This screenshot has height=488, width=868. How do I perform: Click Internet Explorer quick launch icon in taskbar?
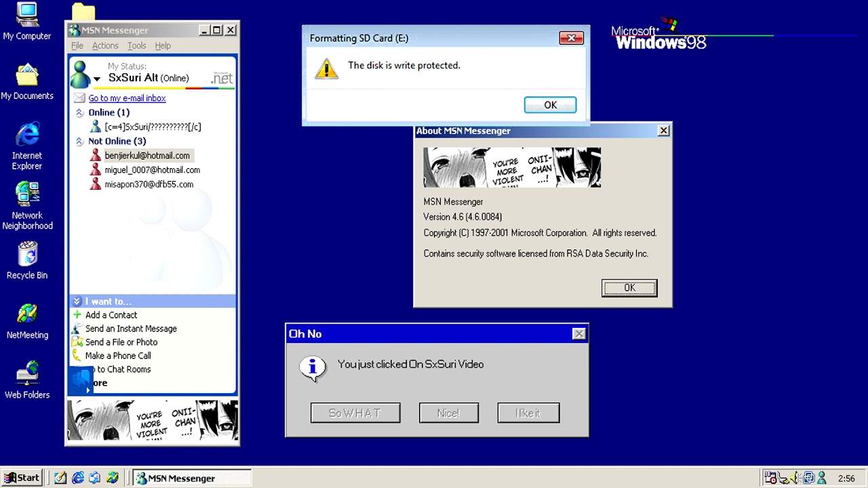(x=78, y=478)
